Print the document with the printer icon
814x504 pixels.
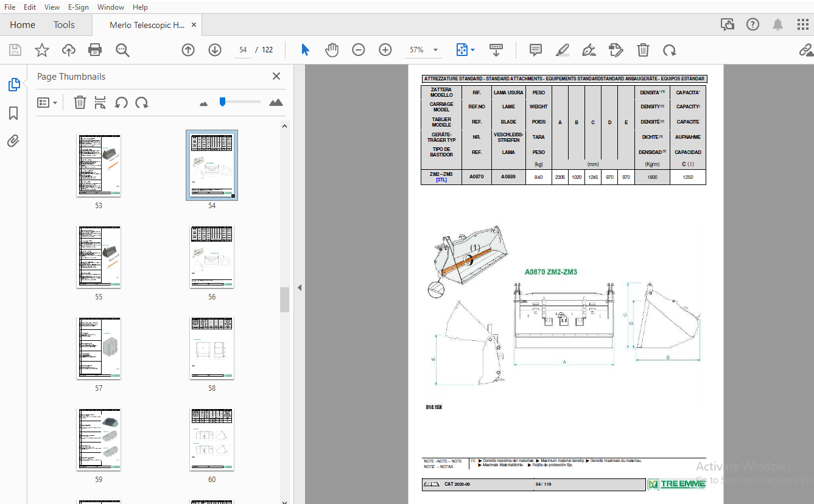point(95,50)
